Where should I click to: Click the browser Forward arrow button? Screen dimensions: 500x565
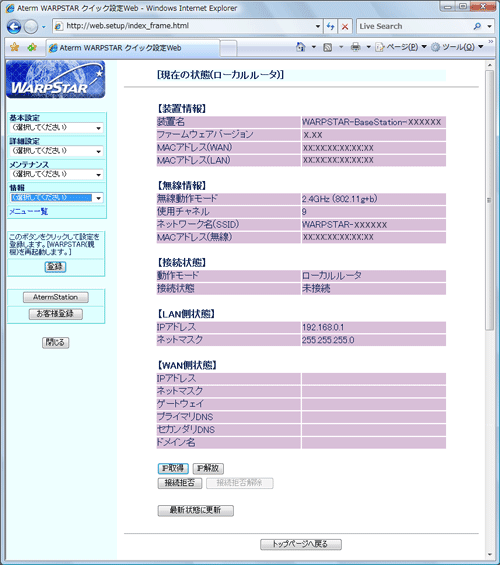pyautogui.click(x=31, y=27)
